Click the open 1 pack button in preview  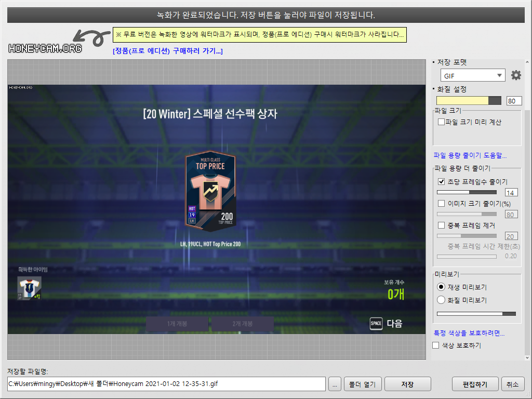coord(177,324)
